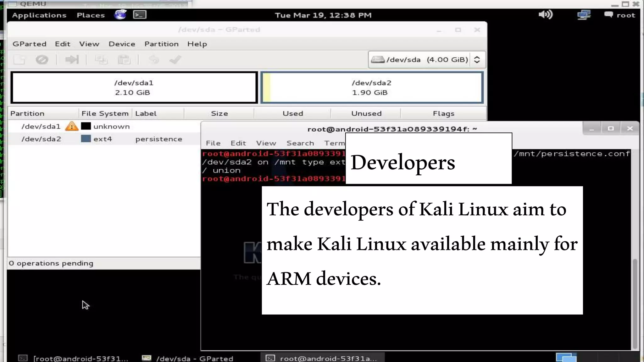Open the View menu in GParted
644x362 pixels.
coord(89,44)
